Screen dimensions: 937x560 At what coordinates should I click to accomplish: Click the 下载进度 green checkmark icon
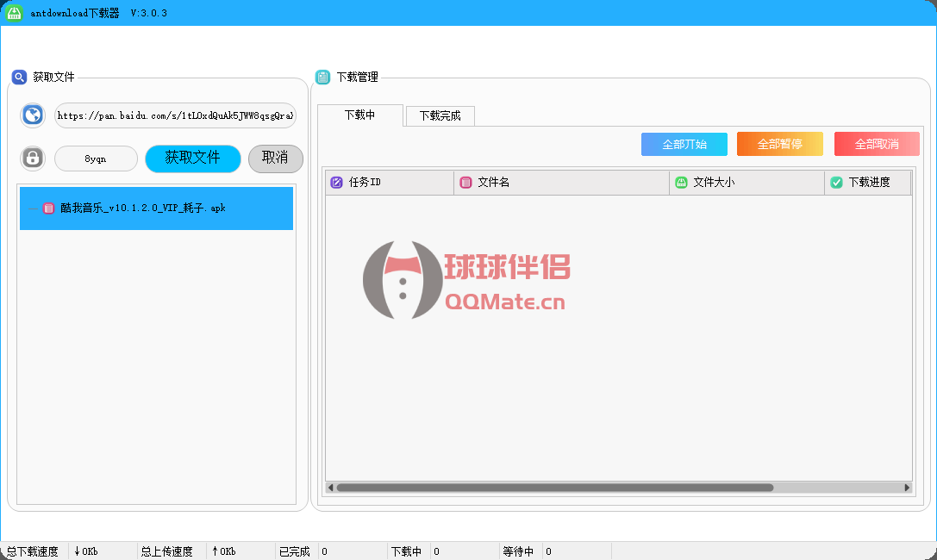[836, 183]
